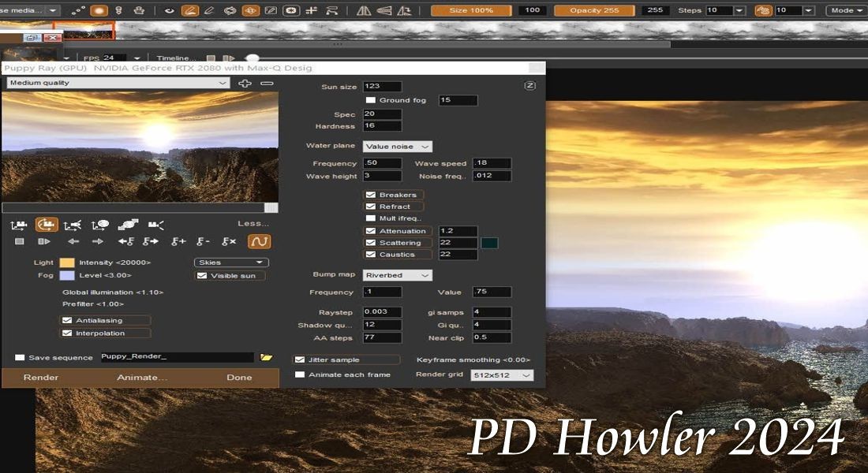Enable the Ground fog checkbox
The image size is (868, 473).
tap(369, 100)
